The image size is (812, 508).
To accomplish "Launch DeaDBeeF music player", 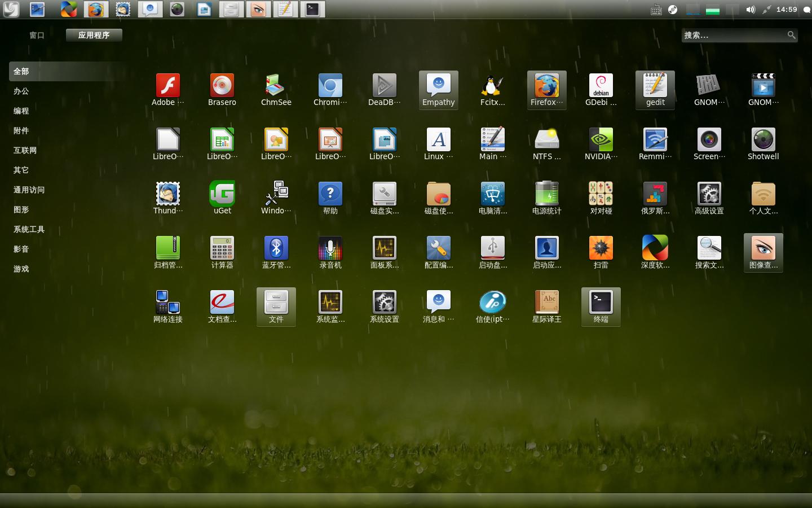I will (385, 90).
